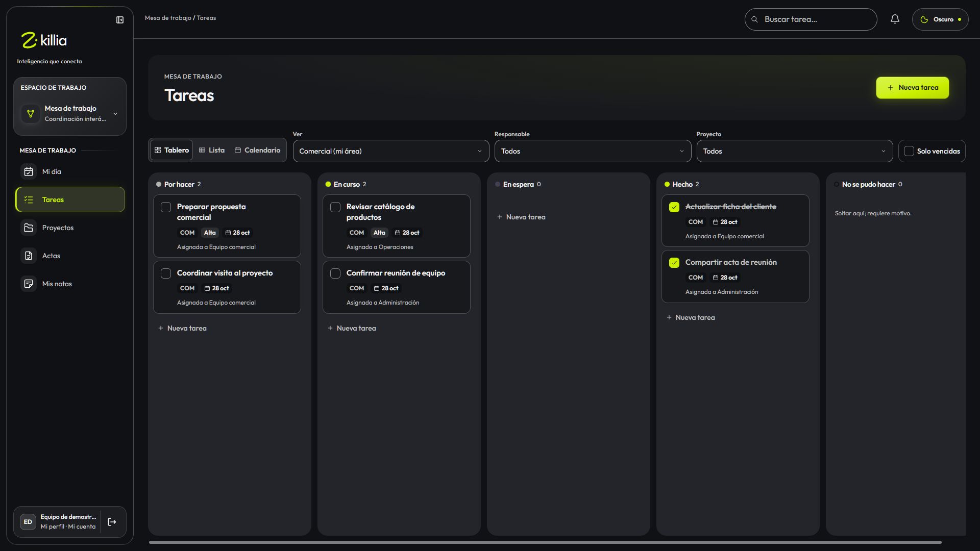
Task: Uncheck Actualizar ficha del cliente task
Action: (x=674, y=207)
